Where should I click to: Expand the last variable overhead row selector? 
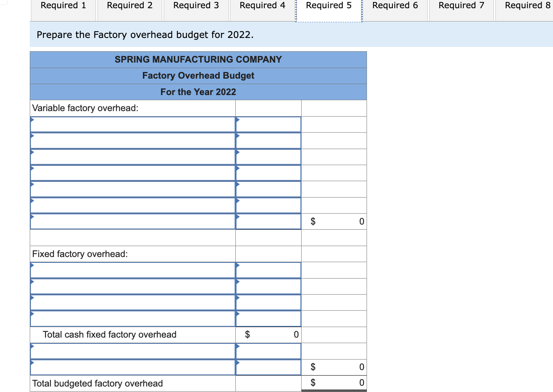pyautogui.click(x=132, y=221)
